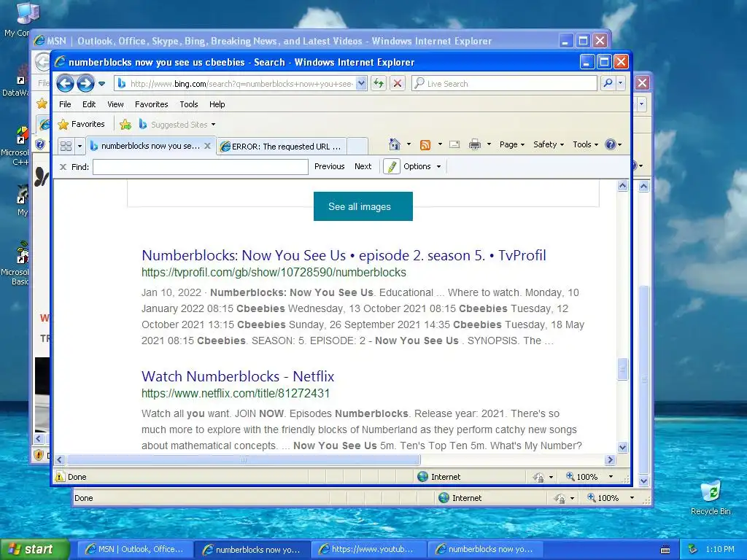Click the Read Mail envelope icon
The width and height of the screenshot is (747, 560).
tap(454, 145)
